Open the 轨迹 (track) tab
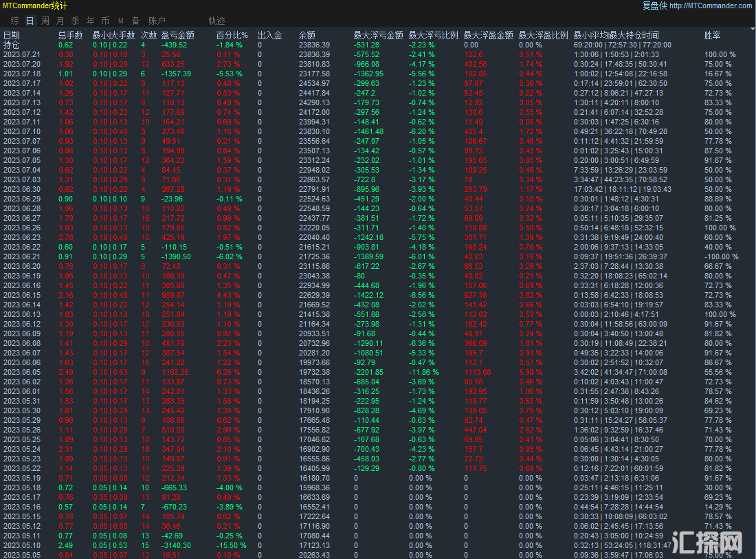The height and width of the screenshot is (559, 756). 216,21
